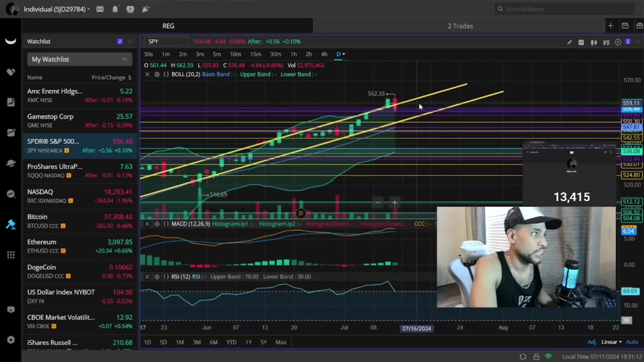Select the 15m timeframe
The height and width of the screenshot is (362, 644).
click(x=256, y=54)
